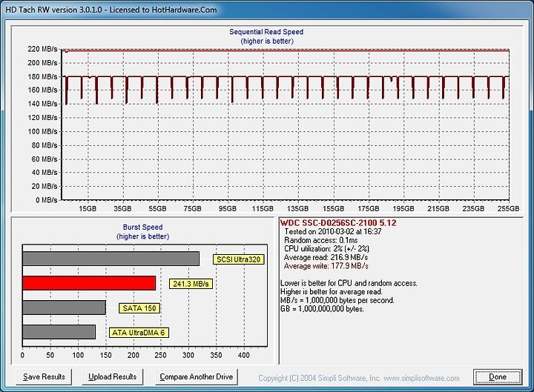Viewport: 534px width, 392px height.
Task: Click the 140 MB/s axis label
Action: click(x=42, y=104)
